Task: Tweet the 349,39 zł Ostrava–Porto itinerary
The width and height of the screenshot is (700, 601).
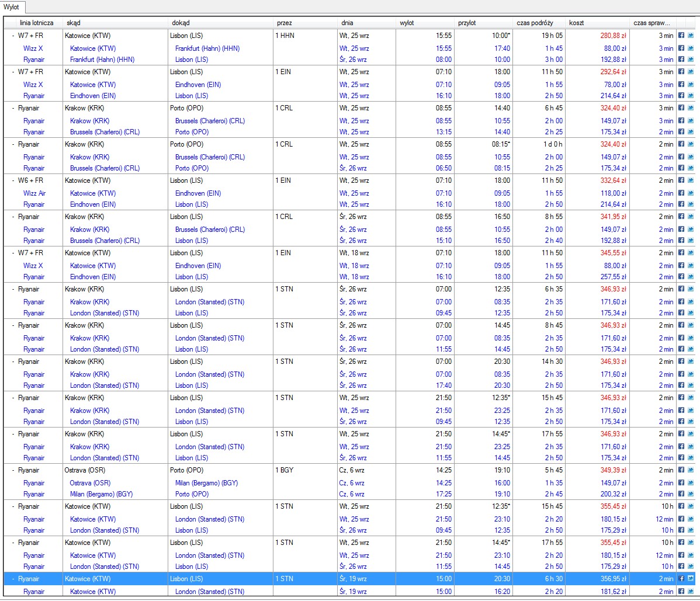Action: [691, 470]
